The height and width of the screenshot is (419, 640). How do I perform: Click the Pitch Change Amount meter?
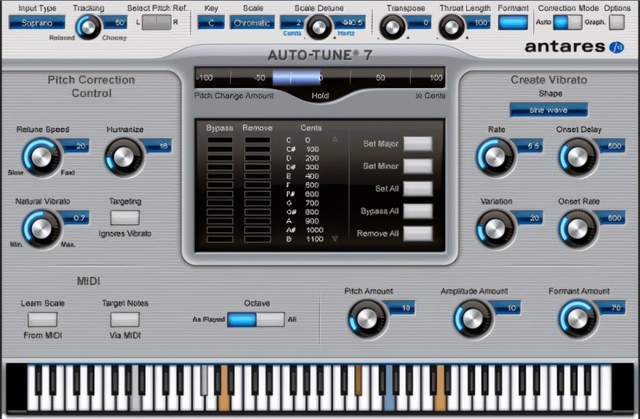320,78
